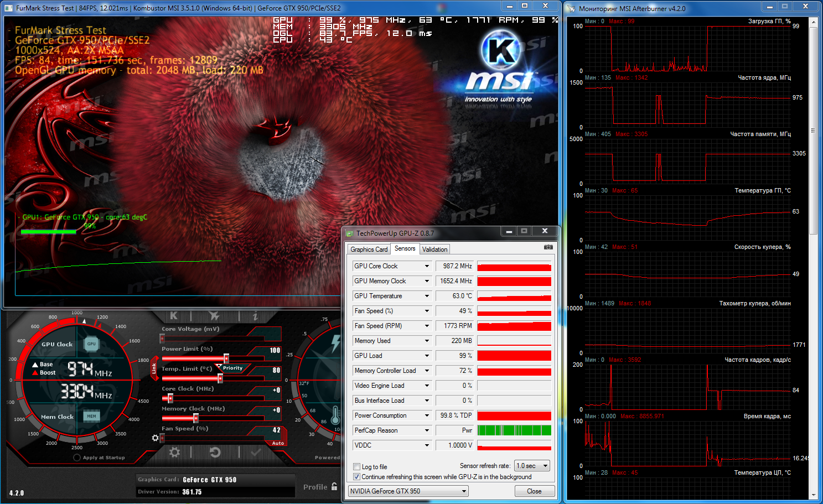823x504 pixels.
Task: Adjust the Core Clock slider handle
Action: coord(170,398)
